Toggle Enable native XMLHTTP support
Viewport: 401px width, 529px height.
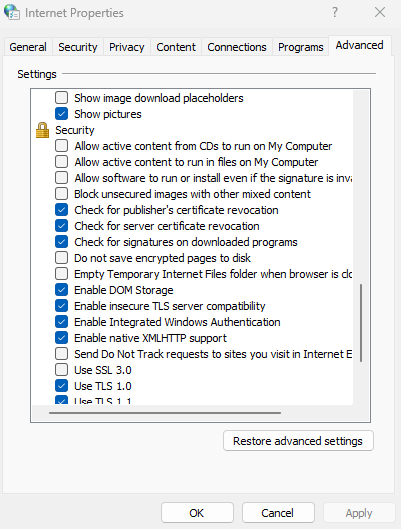[x=61, y=338]
